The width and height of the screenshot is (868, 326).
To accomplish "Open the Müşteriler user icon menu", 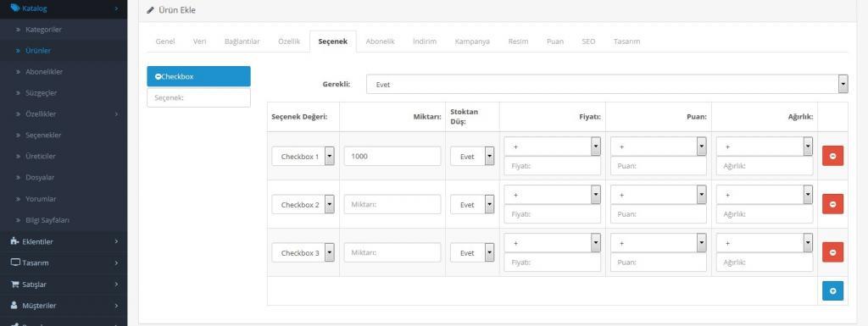I will coord(15,305).
